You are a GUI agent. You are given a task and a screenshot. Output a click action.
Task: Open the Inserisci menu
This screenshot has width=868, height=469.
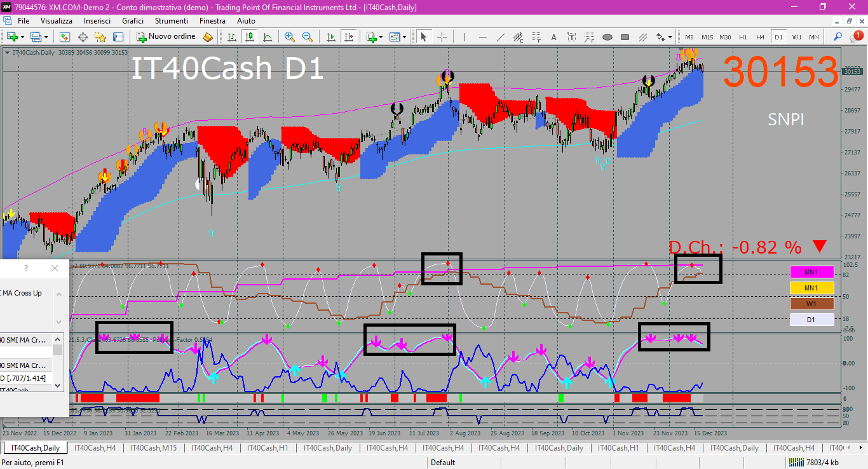[97, 21]
